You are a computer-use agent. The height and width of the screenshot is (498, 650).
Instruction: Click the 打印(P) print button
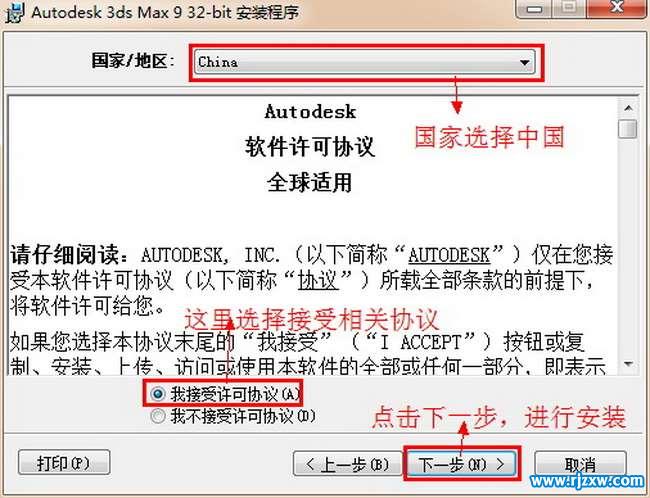64,462
